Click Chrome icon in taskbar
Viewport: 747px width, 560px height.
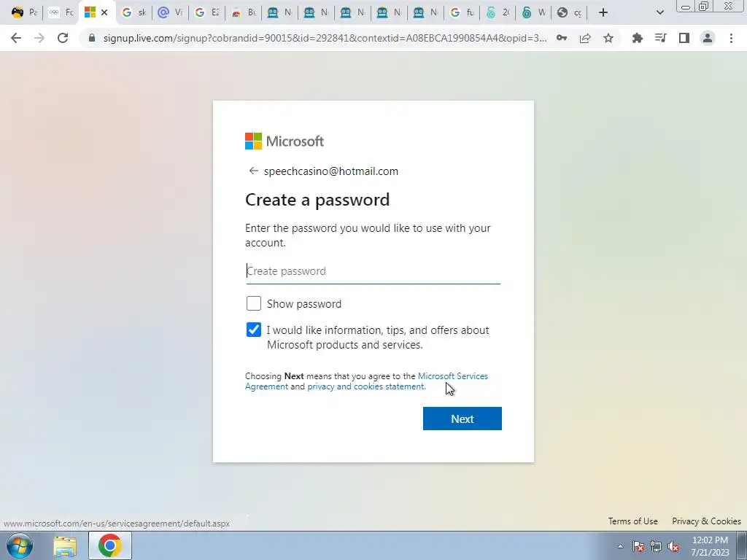point(110,545)
